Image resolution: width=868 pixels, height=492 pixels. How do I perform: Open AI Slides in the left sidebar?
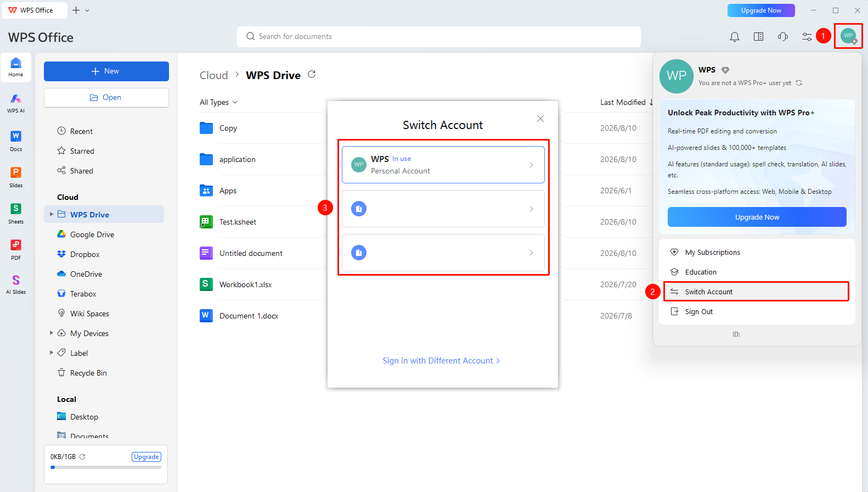coord(16,284)
